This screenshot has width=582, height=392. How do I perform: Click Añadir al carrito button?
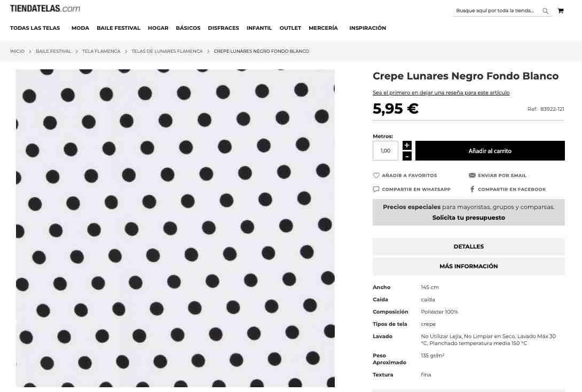(490, 150)
